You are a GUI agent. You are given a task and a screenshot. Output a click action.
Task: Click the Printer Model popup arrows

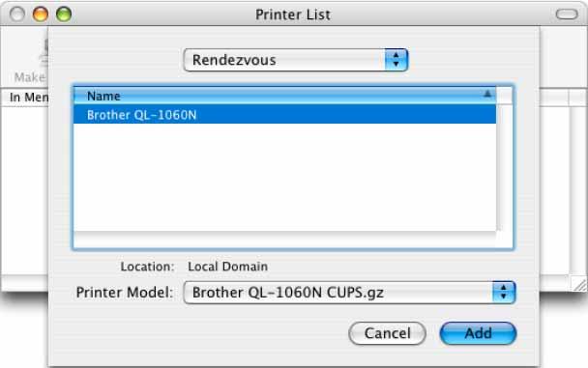pyautogui.click(x=504, y=293)
